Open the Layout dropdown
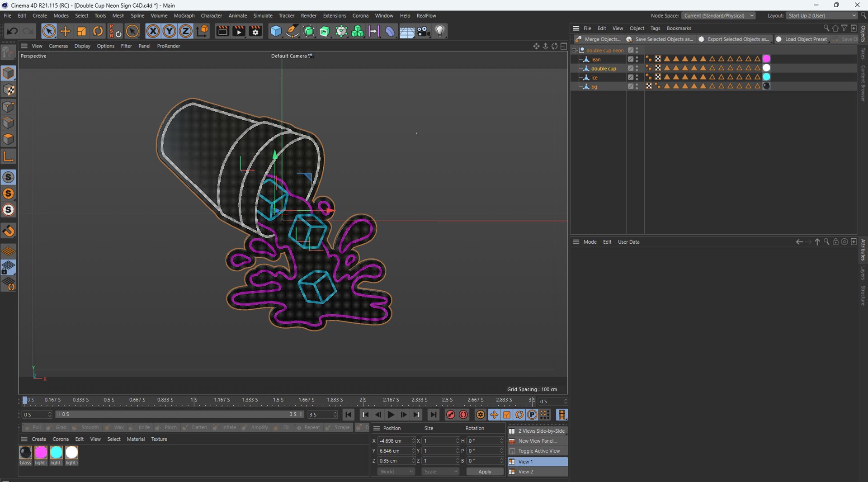Viewport: 868px width, 482px height. coord(821,15)
